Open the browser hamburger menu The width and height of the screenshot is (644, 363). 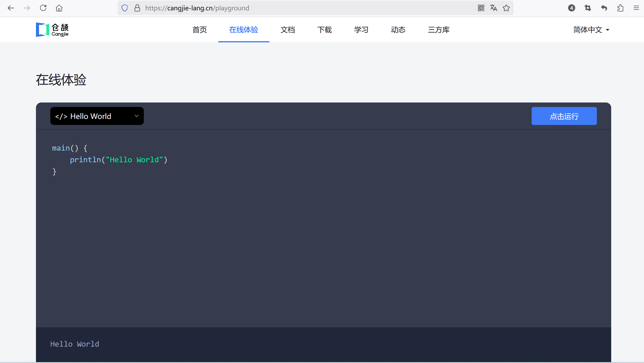pos(636,8)
